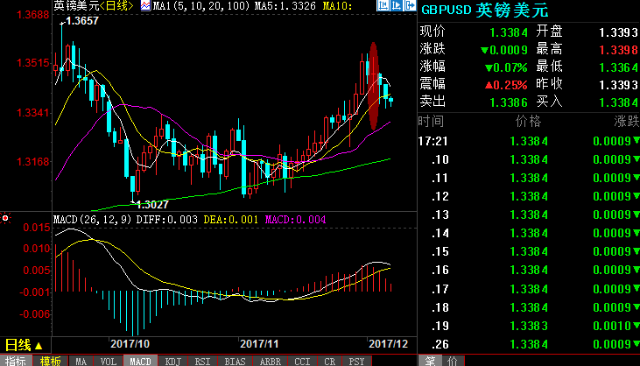Open the 英镑美元 日线 title dropdown
This screenshot has width=640, height=366.
[x=93, y=6]
